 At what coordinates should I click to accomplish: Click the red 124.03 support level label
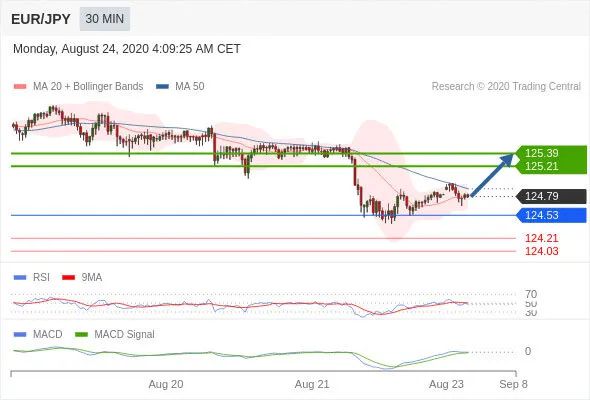[x=541, y=251]
